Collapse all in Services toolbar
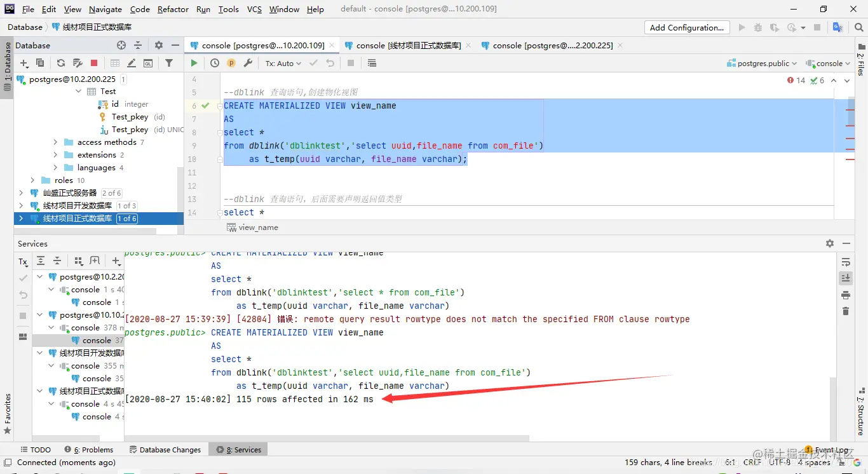868x474 pixels. 57,261
